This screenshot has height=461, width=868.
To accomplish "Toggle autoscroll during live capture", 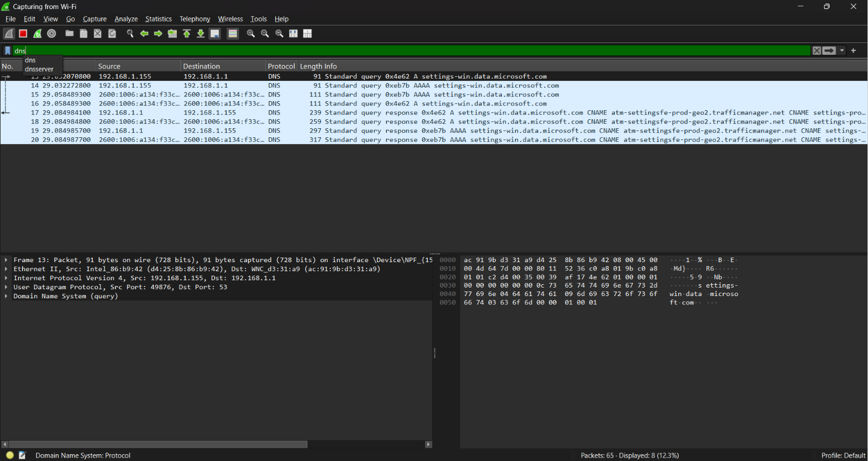I will click(x=215, y=34).
